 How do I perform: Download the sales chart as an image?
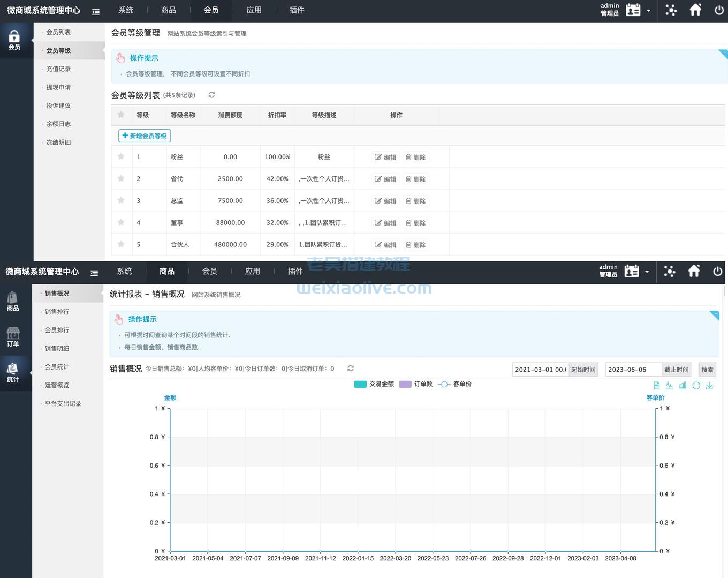tap(709, 386)
